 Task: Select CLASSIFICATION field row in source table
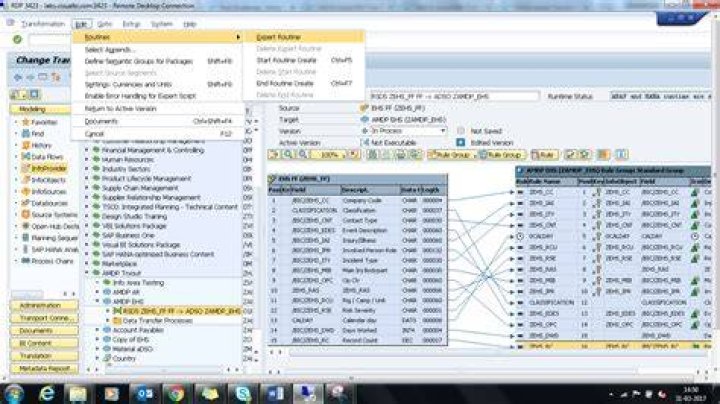click(357, 210)
